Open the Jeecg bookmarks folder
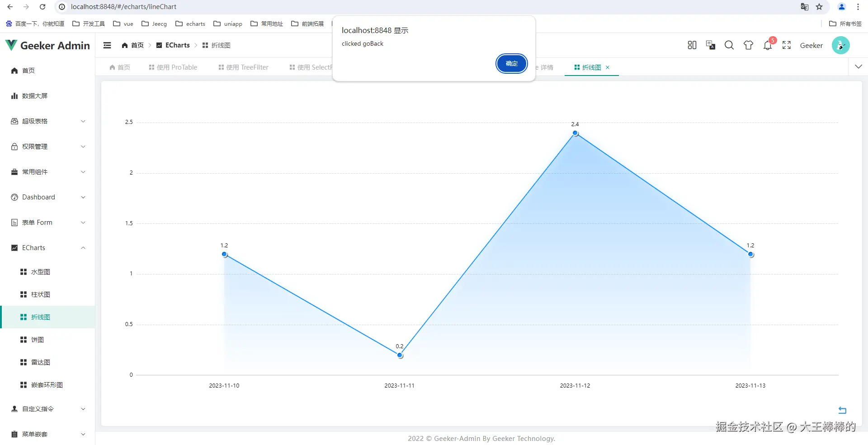Screen dimensions: 868x445 pyautogui.click(x=154, y=24)
